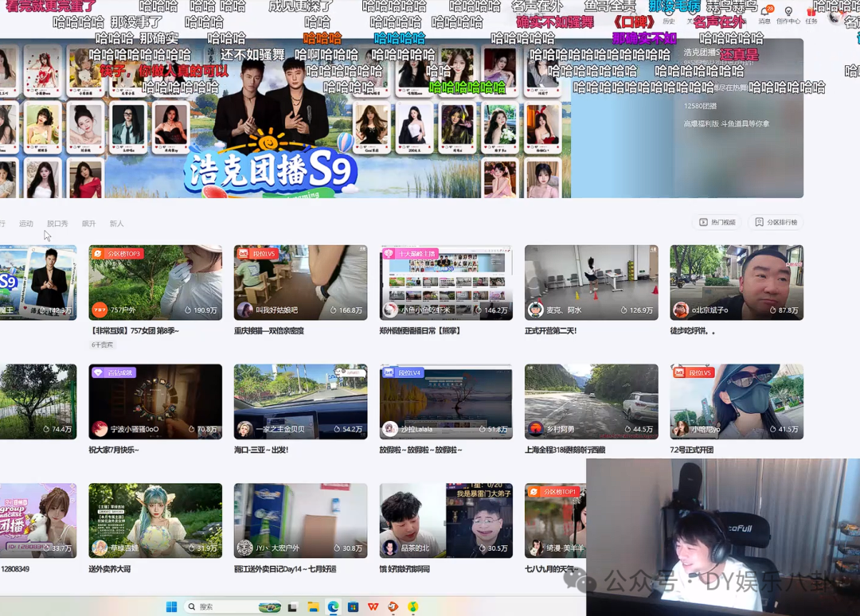Select the 新人 category tab

click(116, 224)
